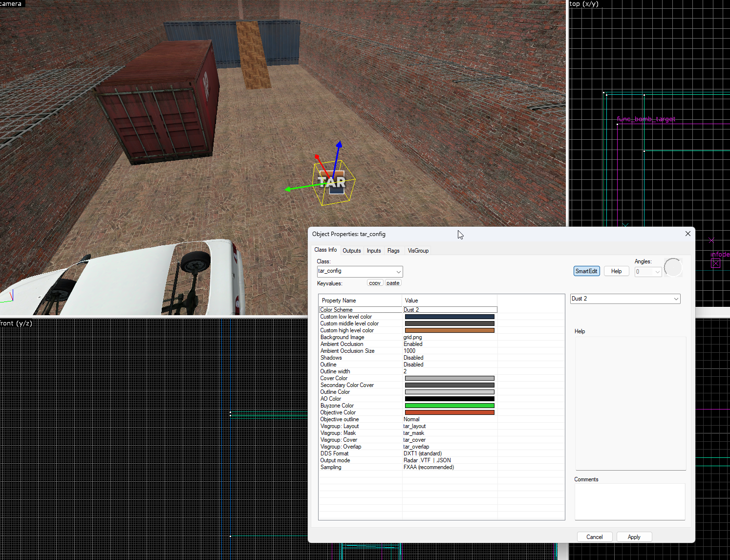Click the Cancel button

(595, 537)
